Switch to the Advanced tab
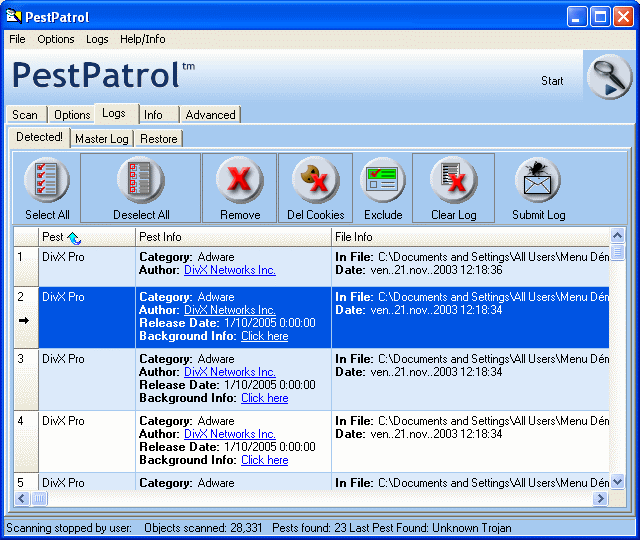The image size is (640, 540). pyautogui.click(x=211, y=115)
